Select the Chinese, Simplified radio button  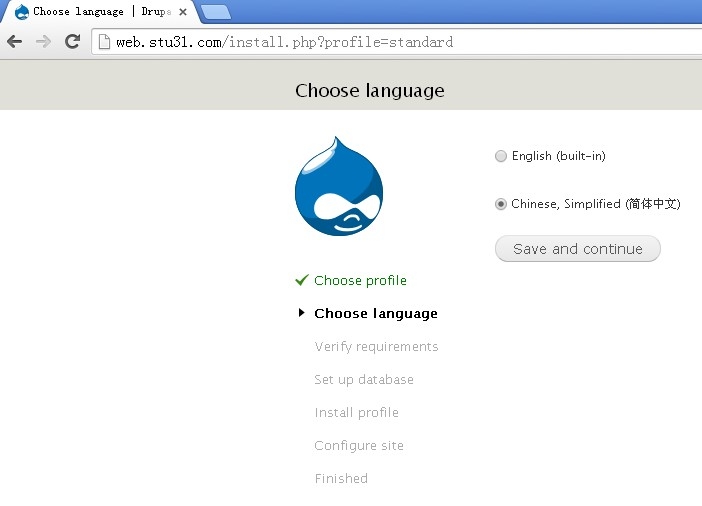pos(501,204)
